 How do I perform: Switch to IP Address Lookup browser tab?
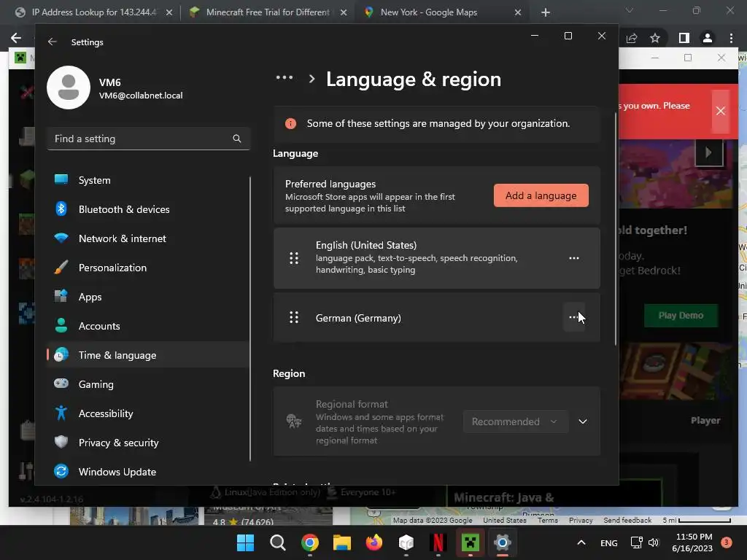pos(93,12)
